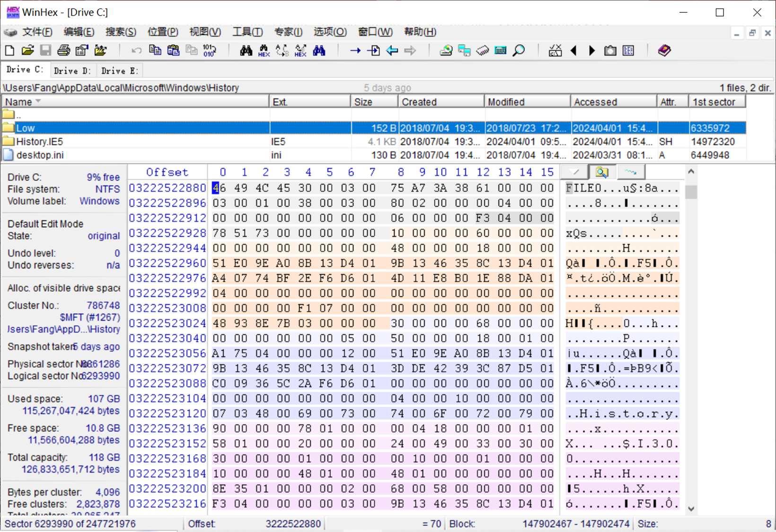
Task: Switch to the Drive C: tab
Action: [25, 70]
